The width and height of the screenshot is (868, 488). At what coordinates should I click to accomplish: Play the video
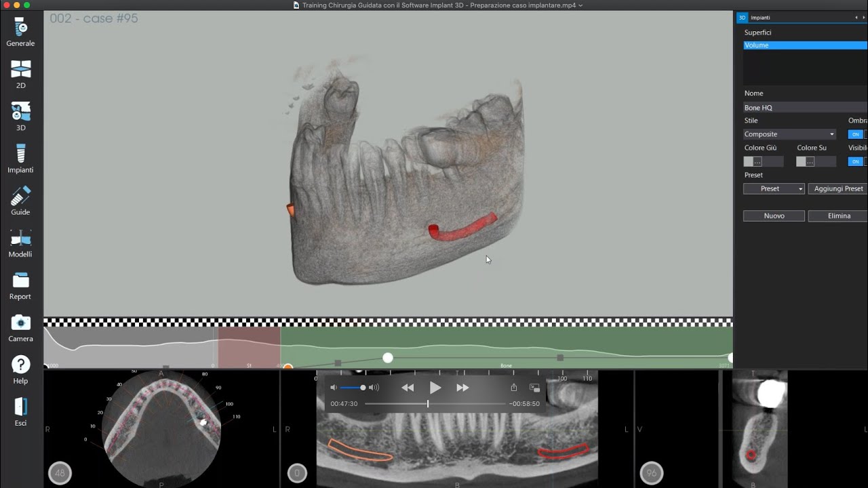[x=435, y=388]
